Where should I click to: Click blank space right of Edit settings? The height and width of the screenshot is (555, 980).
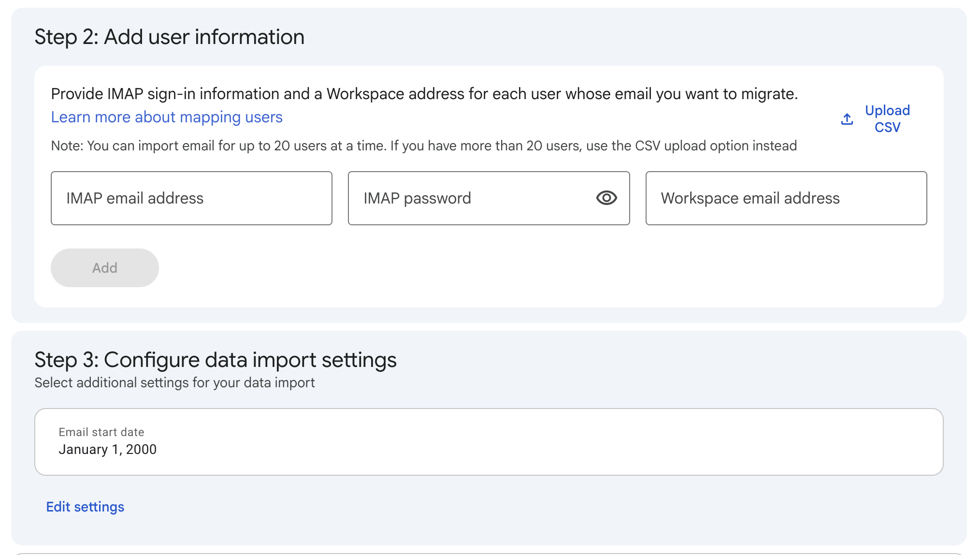click(x=483, y=507)
